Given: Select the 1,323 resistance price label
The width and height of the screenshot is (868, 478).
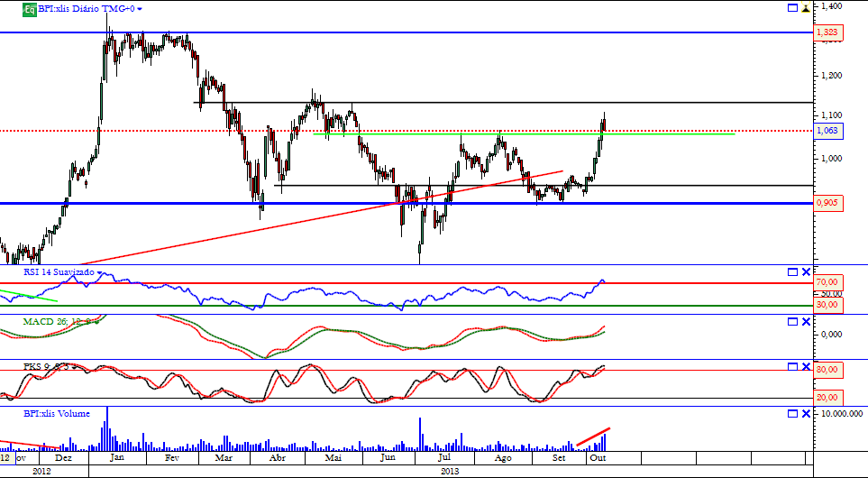Looking at the screenshot, I should pos(827,32).
